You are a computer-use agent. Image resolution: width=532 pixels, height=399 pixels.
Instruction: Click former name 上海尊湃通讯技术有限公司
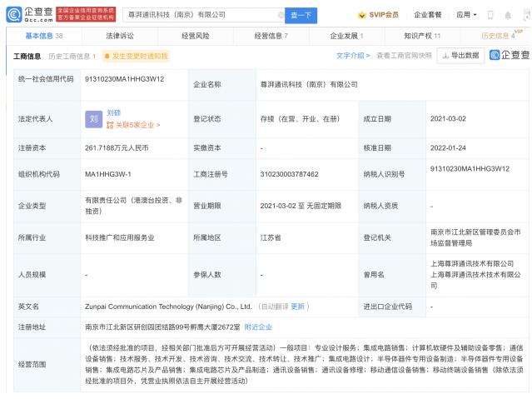coord(472,264)
